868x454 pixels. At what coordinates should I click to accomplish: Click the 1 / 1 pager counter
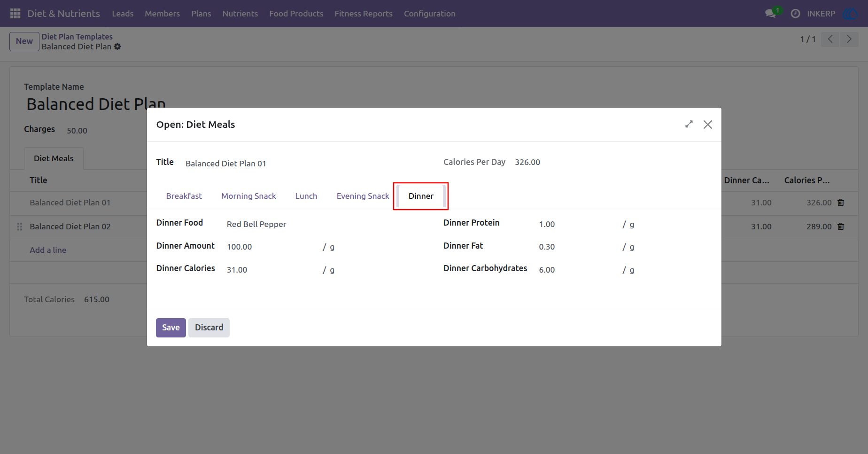click(x=808, y=39)
